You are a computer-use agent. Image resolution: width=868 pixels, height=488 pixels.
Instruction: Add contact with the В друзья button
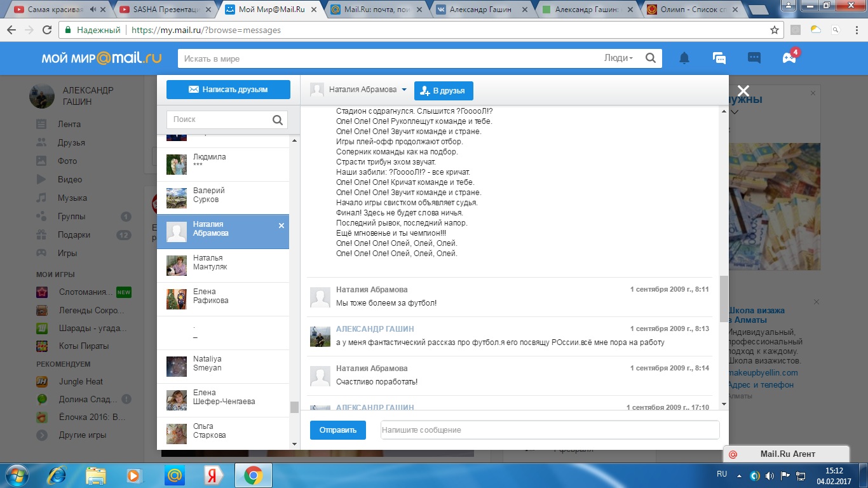(444, 91)
